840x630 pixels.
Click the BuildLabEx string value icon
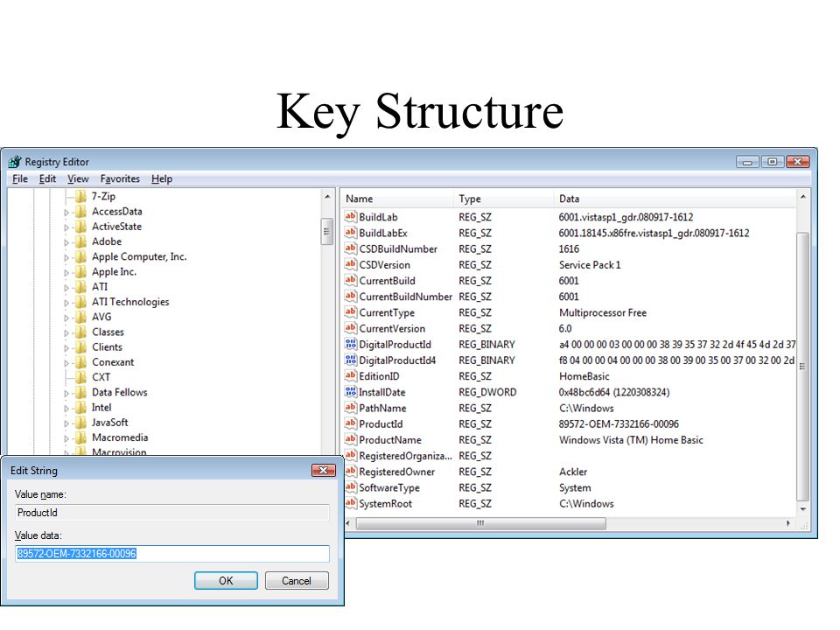(350, 233)
